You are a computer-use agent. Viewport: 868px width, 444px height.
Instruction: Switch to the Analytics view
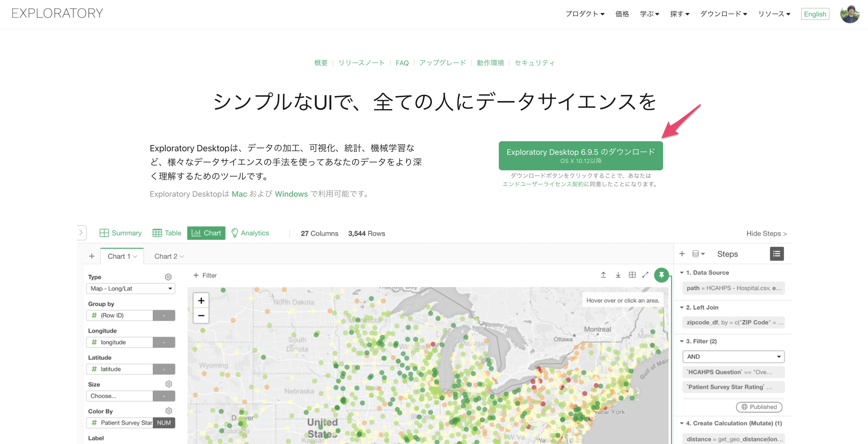point(250,233)
